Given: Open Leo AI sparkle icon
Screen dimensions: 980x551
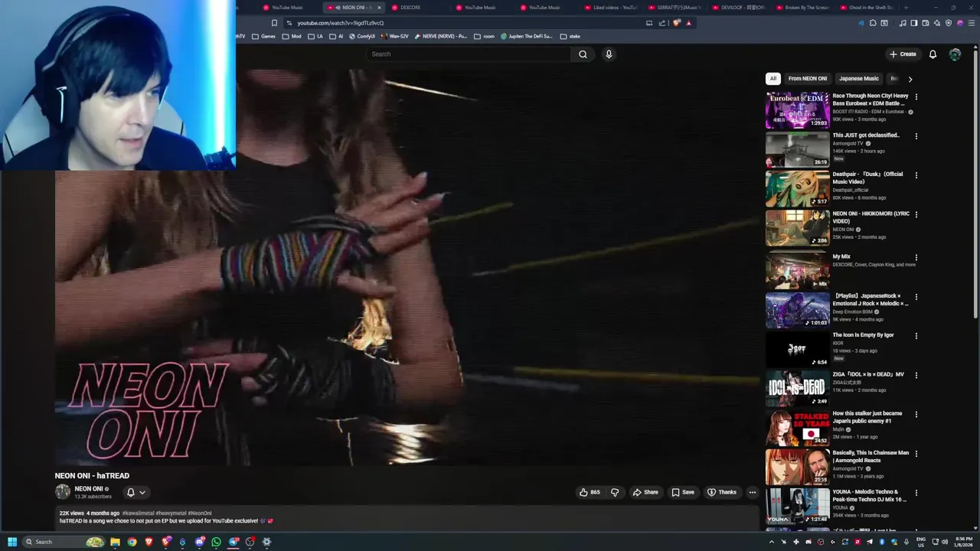Looking at the screenshot, I should [937, 23].
